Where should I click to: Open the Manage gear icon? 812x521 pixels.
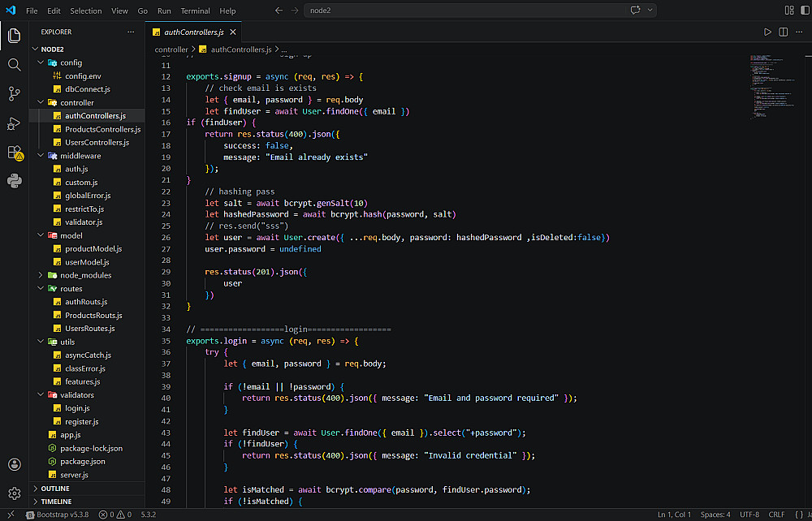coord(14,493)
